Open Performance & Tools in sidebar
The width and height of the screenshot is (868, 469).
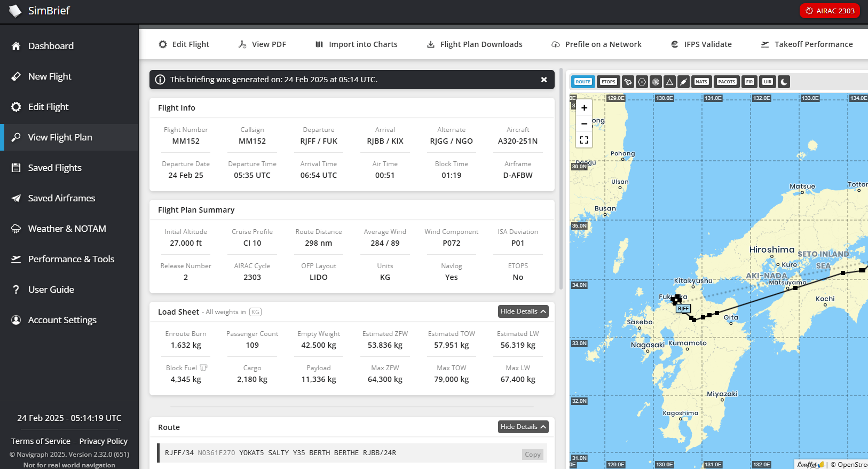[69, 259]
